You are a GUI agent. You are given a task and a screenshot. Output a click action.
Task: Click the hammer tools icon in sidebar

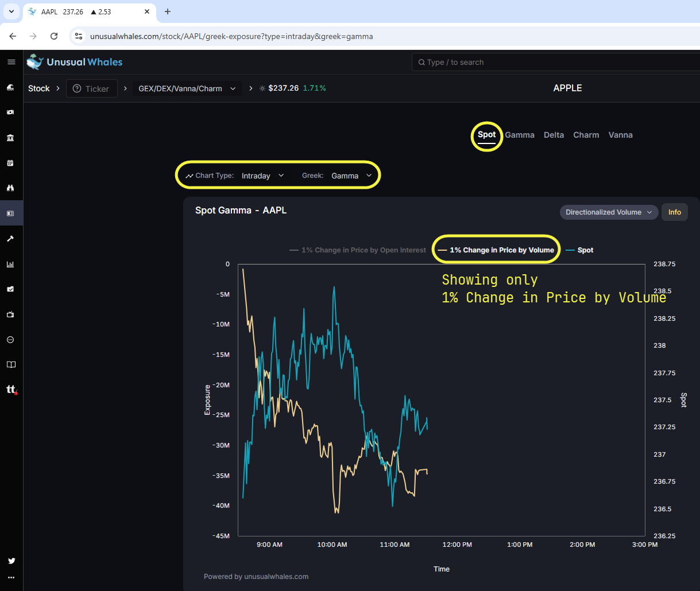click(10, 239)
